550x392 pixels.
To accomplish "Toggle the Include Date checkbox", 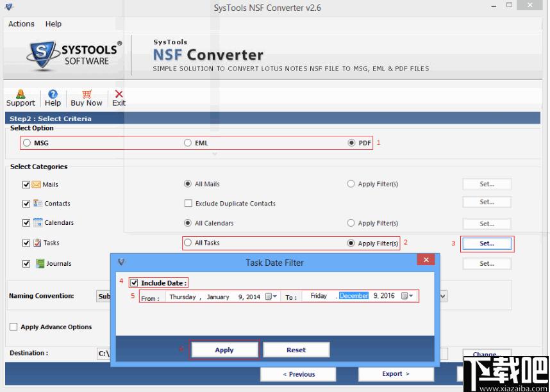I will pos(134,282).
